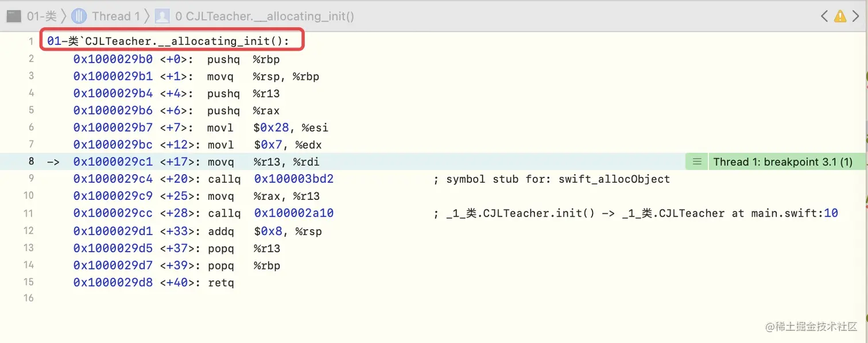This screenshot has width=868, height=343.
Task: Go to previous issue with left chevron
Action: pyautogui.click(x=824, y=16)
